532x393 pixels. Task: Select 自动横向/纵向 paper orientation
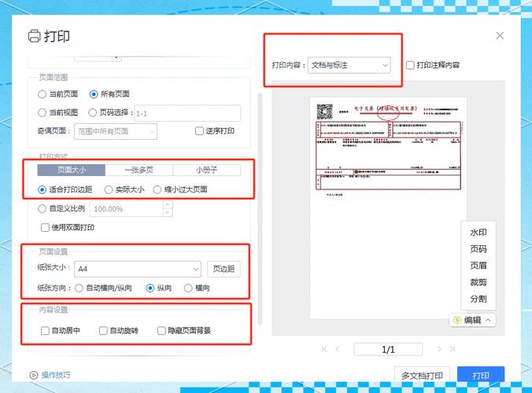(x=79, y=288)
